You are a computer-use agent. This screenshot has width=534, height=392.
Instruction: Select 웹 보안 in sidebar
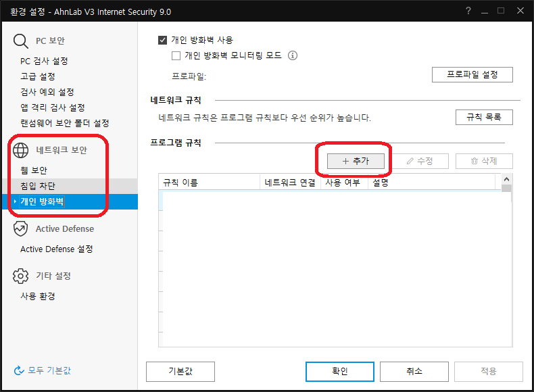click(33, 170)
